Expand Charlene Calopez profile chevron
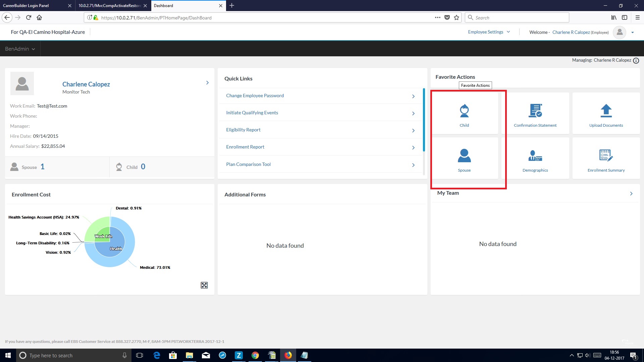 (207, 83)
